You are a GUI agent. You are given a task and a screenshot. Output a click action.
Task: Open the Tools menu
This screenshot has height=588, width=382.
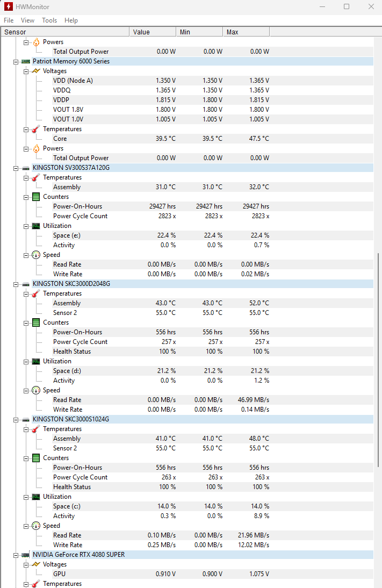49,20
